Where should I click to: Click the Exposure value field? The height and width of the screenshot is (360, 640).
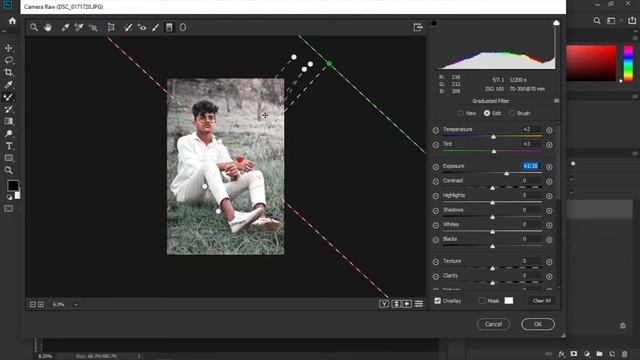pyautogui.click(x=531, y=166)
